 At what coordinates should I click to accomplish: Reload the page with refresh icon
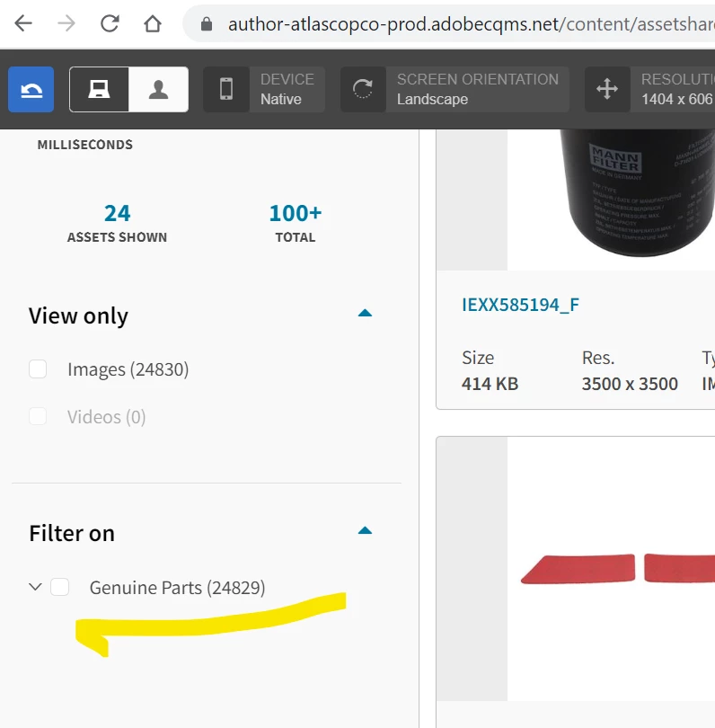click(110, 23)
